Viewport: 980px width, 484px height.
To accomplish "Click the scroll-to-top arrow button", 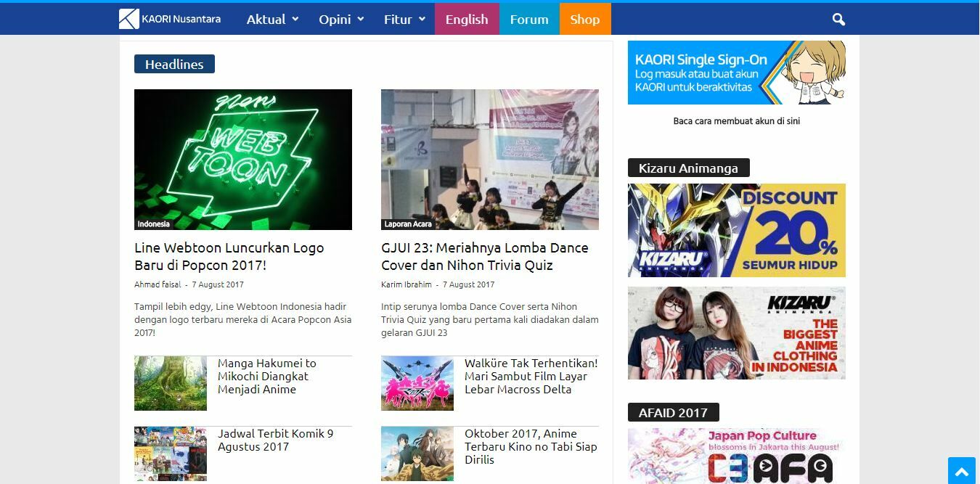I will [962, 470].
